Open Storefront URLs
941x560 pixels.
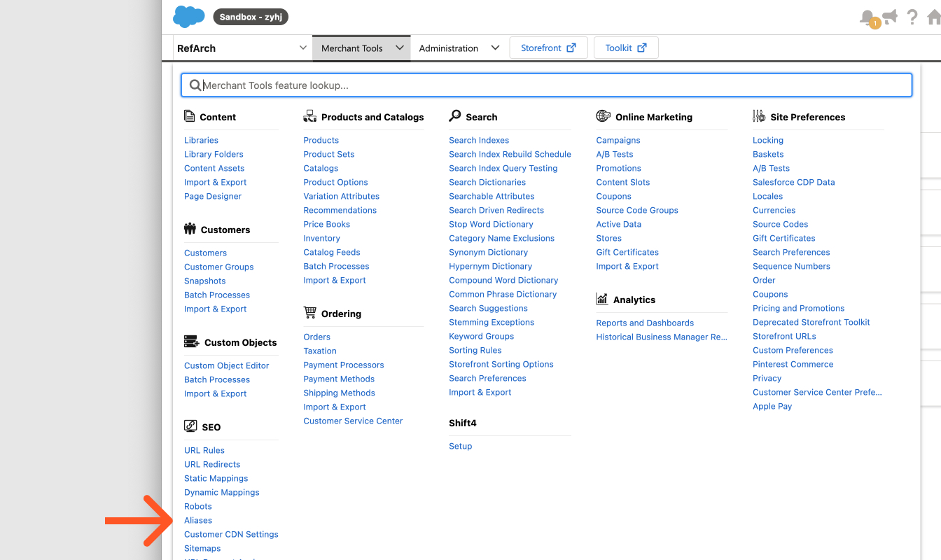[x=784, y=336]
